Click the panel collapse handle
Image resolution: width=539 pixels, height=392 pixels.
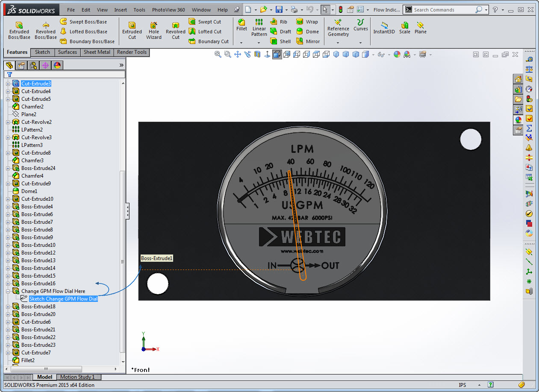click(127, 211)
